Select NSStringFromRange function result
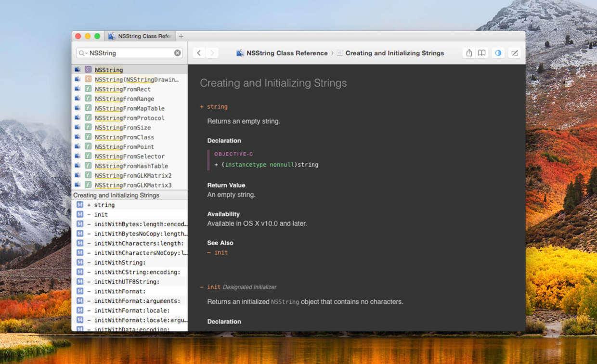This screenshot has height=364, width=597. point(130,99)
